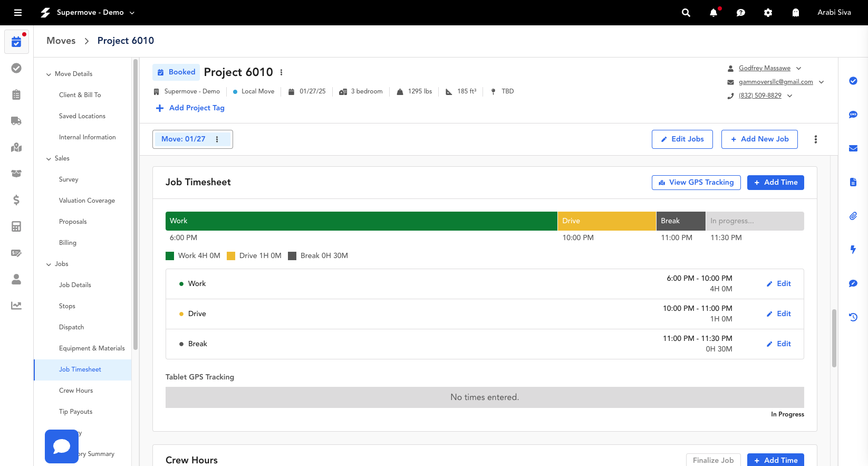Open Valuation Coverage in the sidebar
Image resolution: width=868 pixels, height=466 pixels.
coord(87,201)
